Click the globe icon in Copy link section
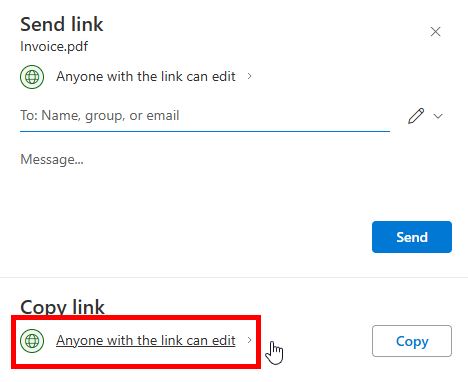The height and width of the screenshot is (382, 468). pyautogui.click(x=32, y=341)
